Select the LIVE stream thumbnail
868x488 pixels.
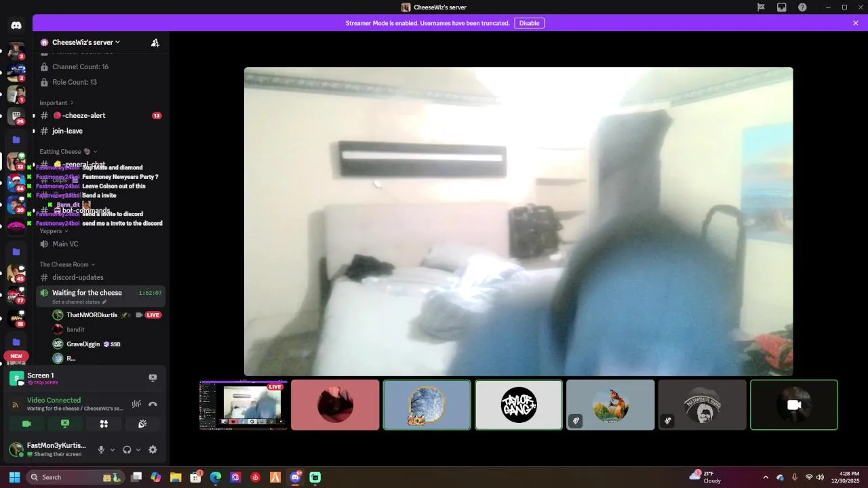click(243, 405)
